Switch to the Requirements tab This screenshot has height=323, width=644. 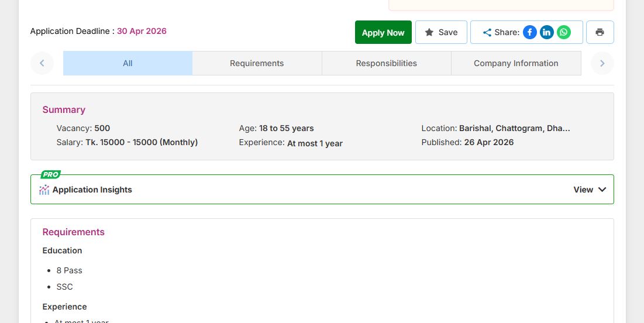coord(257,63)
